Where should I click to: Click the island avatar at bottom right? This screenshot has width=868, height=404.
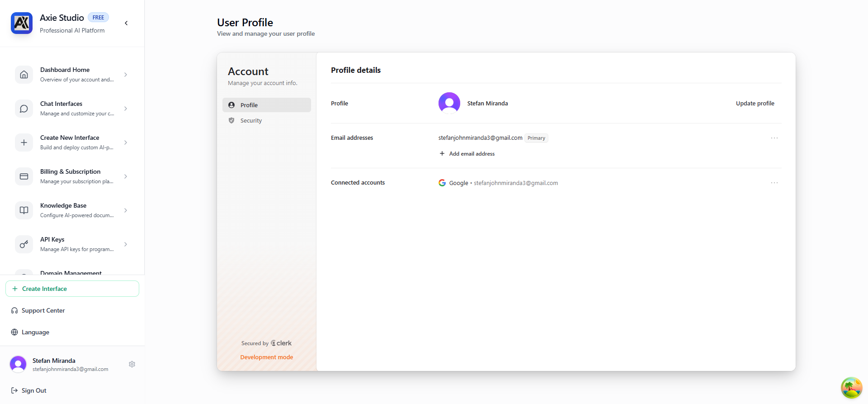pos(852,388)
